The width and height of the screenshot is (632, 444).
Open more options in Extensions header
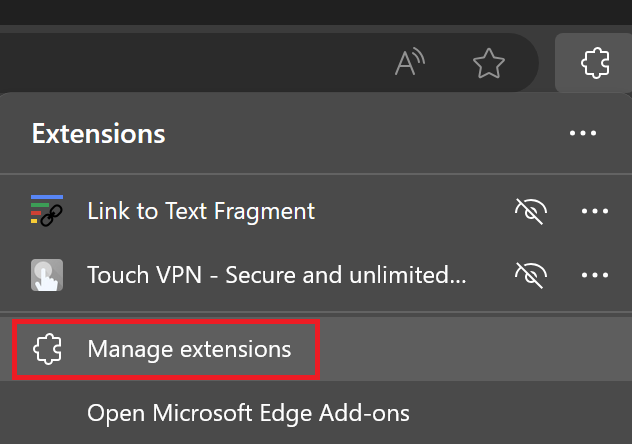(x=582, y=133)
